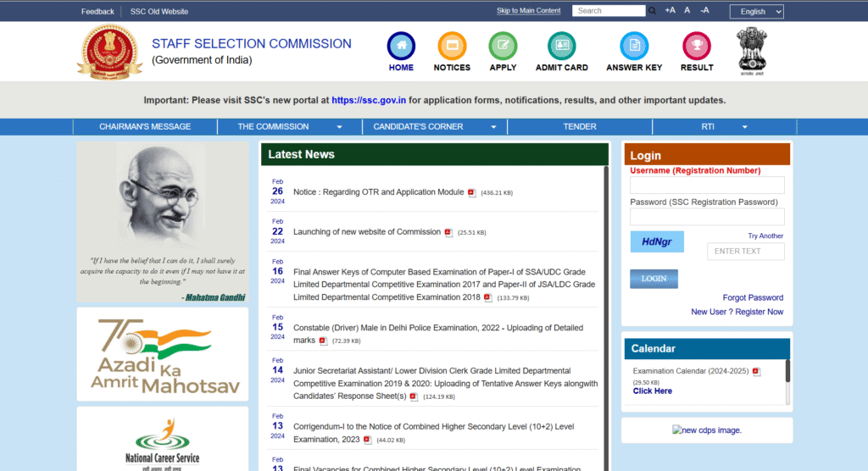Click the Latest News scrollbar
Image resolution: width=868 pixels, height=471 pixels.
(x=605, y=319)
